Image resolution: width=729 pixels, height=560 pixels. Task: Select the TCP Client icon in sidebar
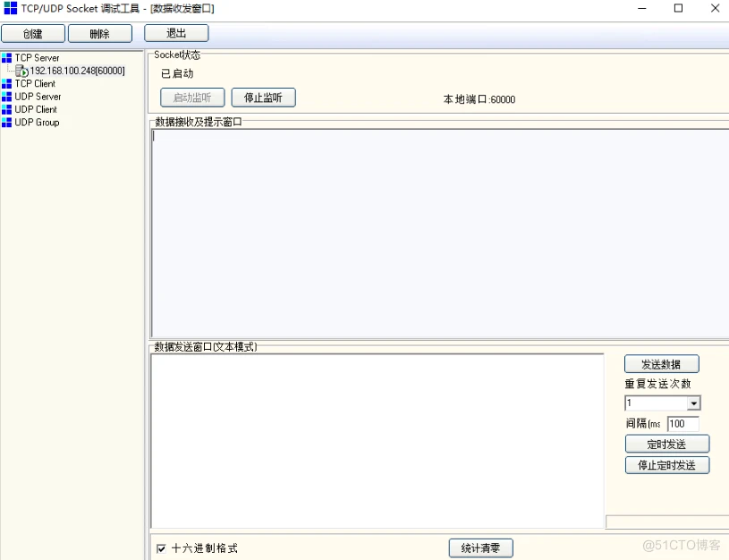[7, 83]
